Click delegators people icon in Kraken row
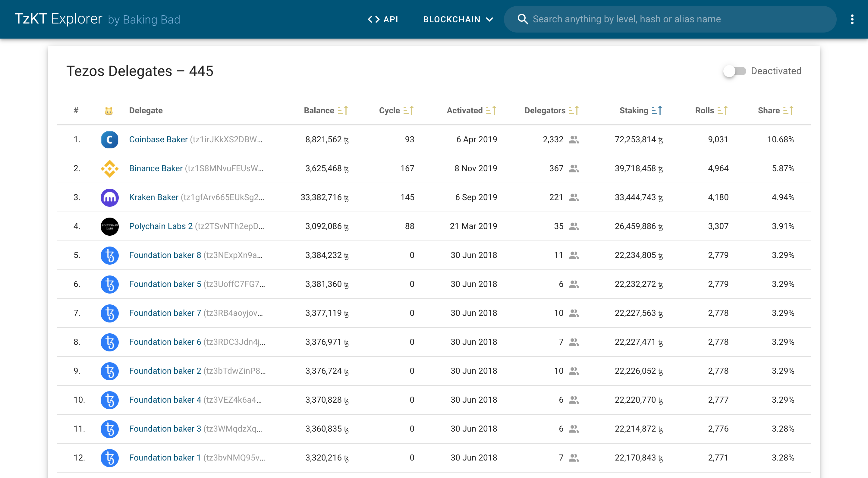This screenshot has height=478, width=868. (x=574, y=197)
